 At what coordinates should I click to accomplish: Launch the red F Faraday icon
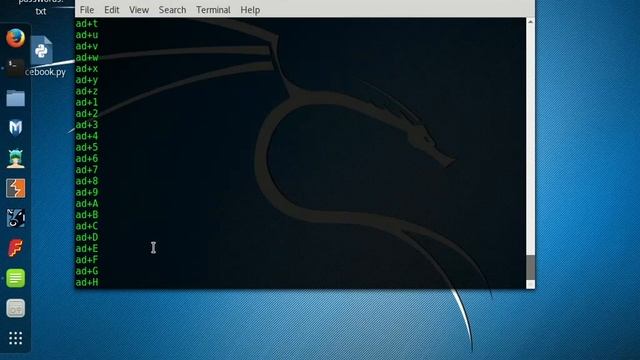pyautogui.click(x=16, y=248)
